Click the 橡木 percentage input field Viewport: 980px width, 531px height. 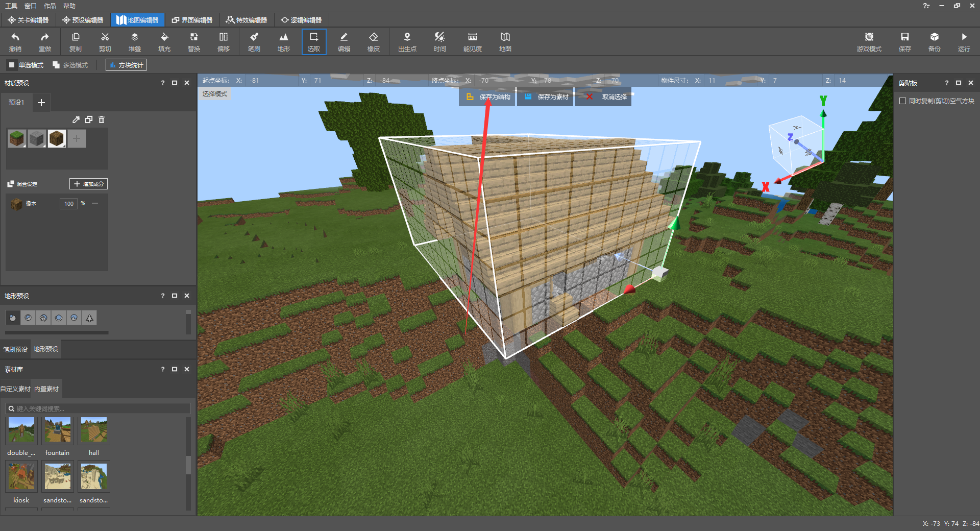[x=68, y=203]
